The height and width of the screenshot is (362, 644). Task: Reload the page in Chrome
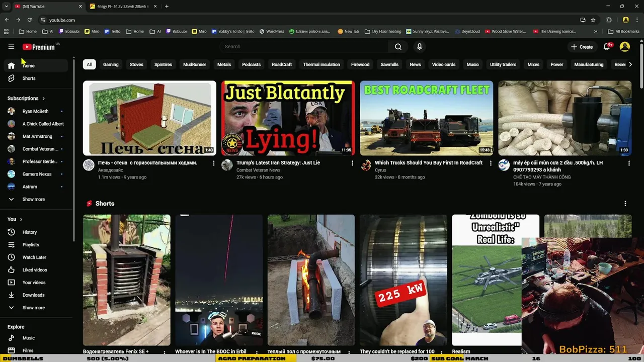(x=29, y=20)
